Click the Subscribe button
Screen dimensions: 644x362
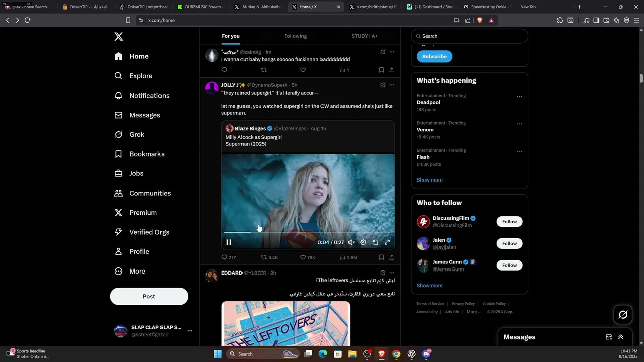pyautogui.click(x=434, y=56)
